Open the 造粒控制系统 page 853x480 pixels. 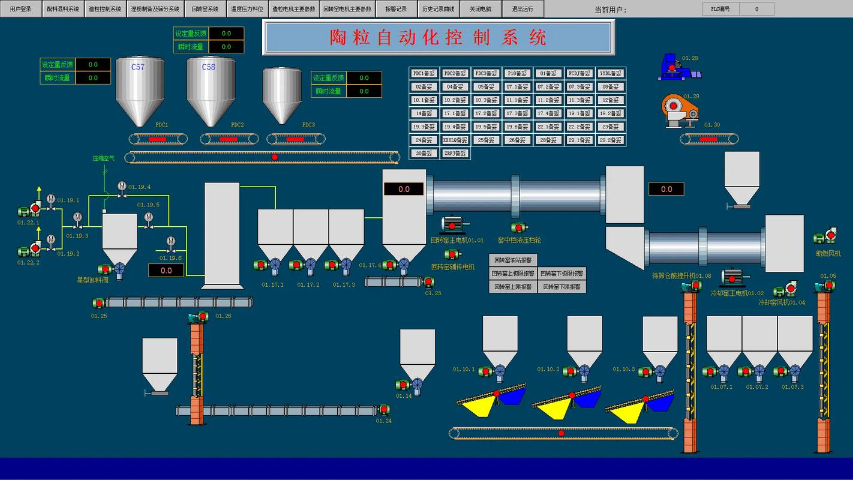coord(106,9)
